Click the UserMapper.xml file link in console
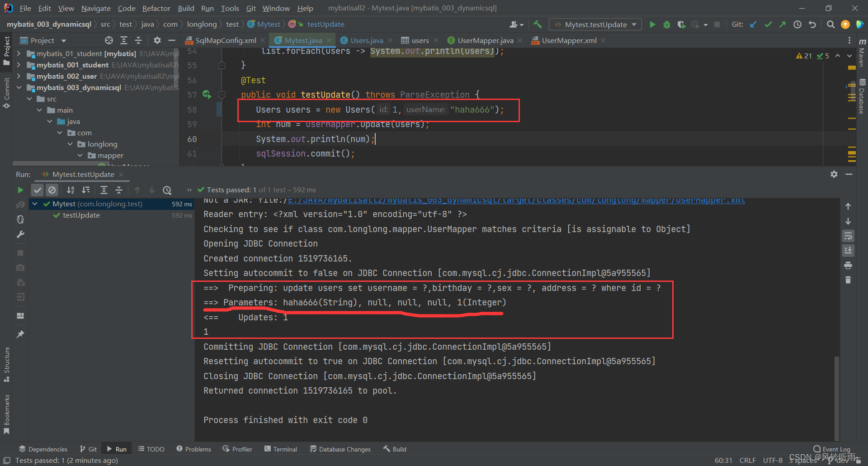 (516, 200)
